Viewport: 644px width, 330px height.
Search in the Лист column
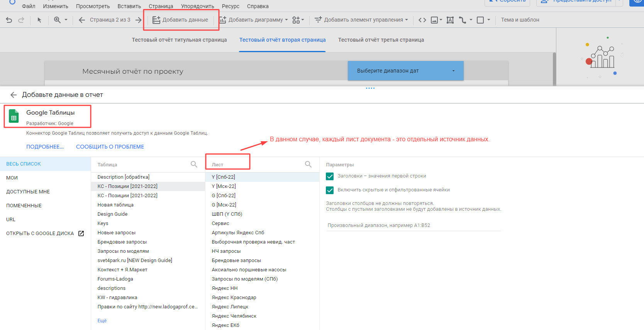pyautogui.click(x=308, y=164)
